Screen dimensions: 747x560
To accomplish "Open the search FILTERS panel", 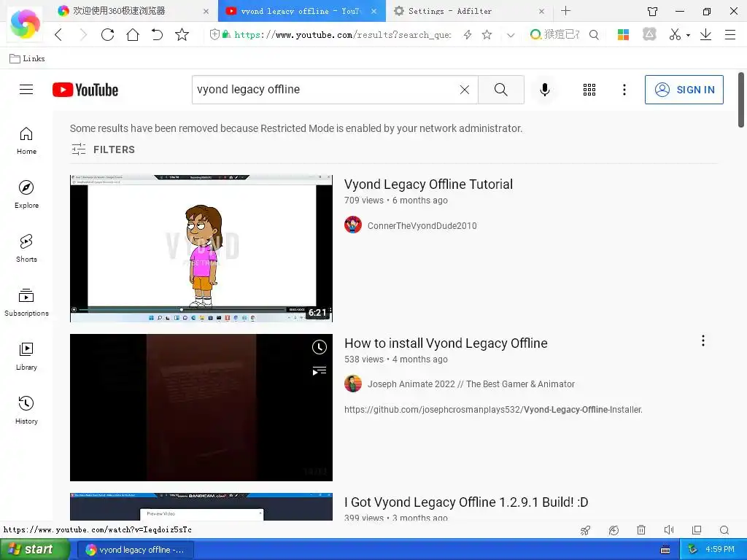I will [103, 149].
